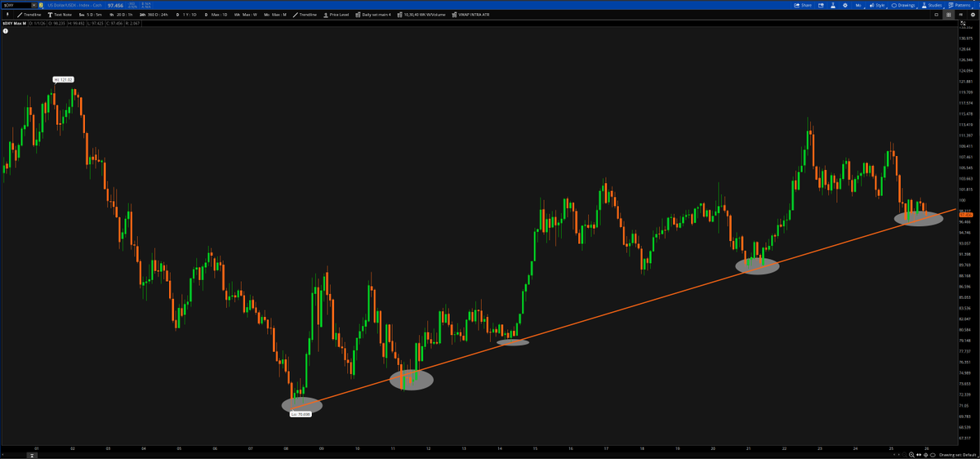
Task: Select the Text Note tool
Action: [60, 15]
